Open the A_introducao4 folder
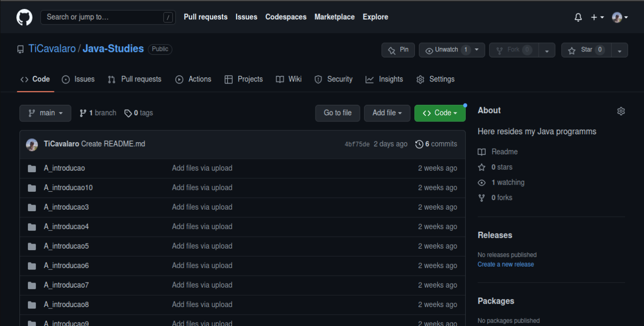Image resolution: width=644 pixels, height=326 pixels. [x=66, y=227]
